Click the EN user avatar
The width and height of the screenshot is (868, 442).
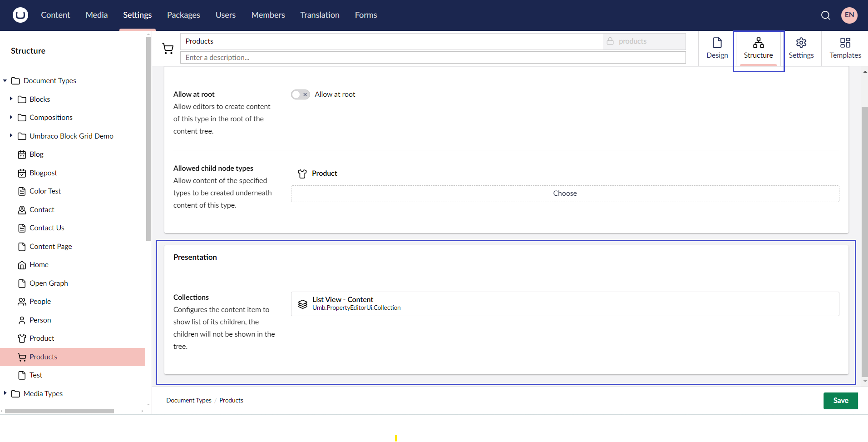[849, 15]
